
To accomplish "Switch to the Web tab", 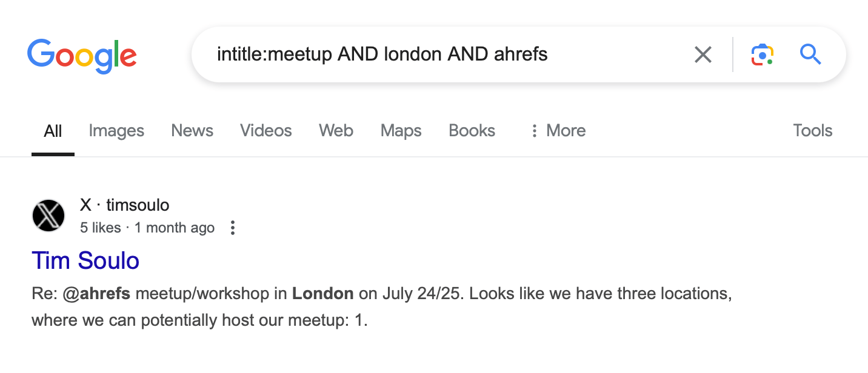I will pyautogui.click(x=336, y=130).
